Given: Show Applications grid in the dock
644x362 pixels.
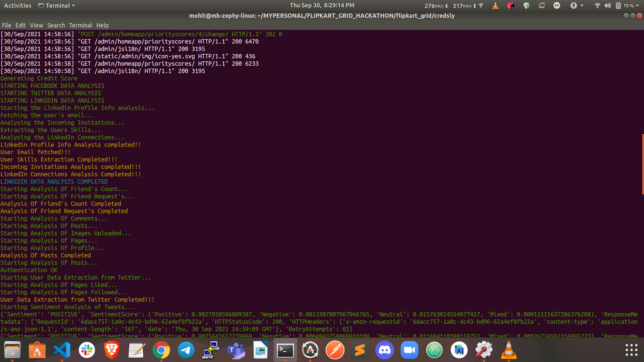Looking at the screenshot, I should [x=631, y=350].
